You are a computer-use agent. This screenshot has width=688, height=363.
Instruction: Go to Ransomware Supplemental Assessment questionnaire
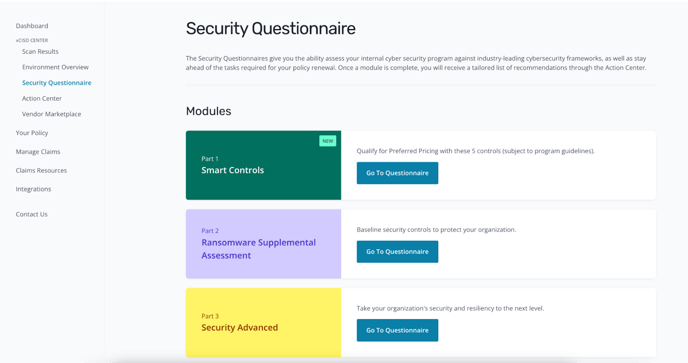point(397,252)
